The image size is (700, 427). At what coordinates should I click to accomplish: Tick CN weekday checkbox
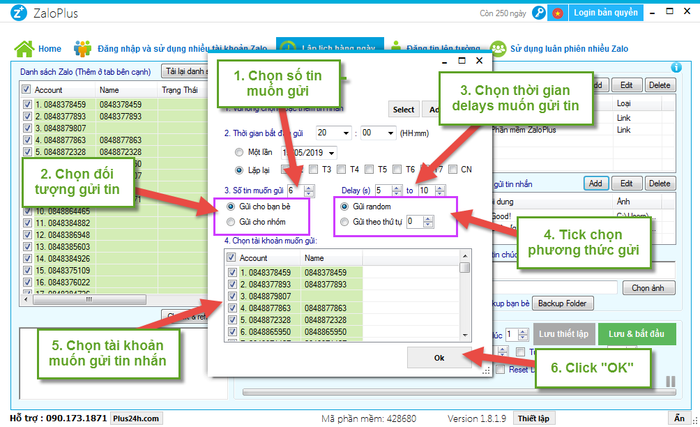[453, 169]
